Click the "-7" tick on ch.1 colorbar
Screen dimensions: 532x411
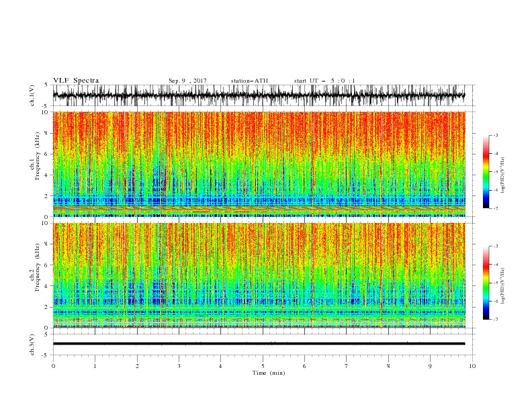point(496,208)
